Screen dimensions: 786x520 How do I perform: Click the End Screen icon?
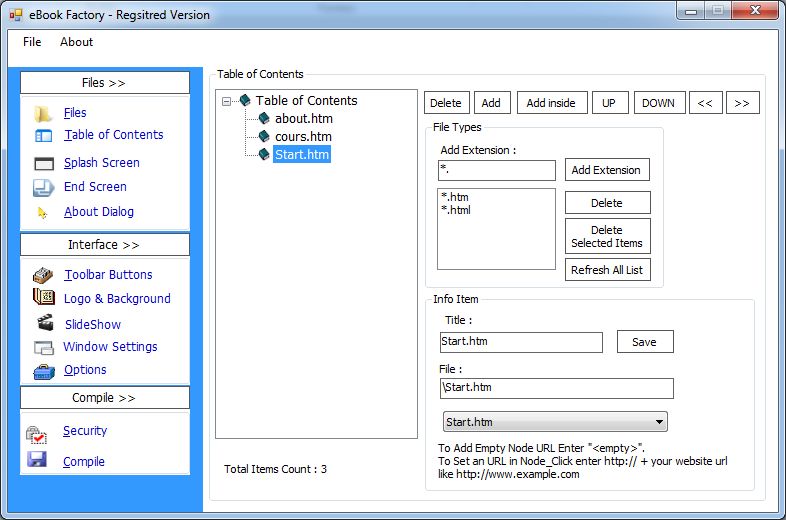[43, 187]
